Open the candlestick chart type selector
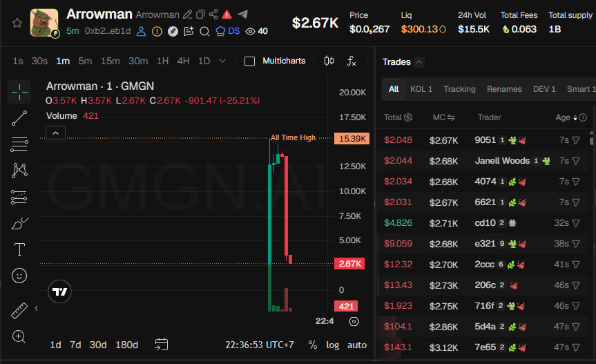This screenshot has height=364, width=596. tap(329, 61)
